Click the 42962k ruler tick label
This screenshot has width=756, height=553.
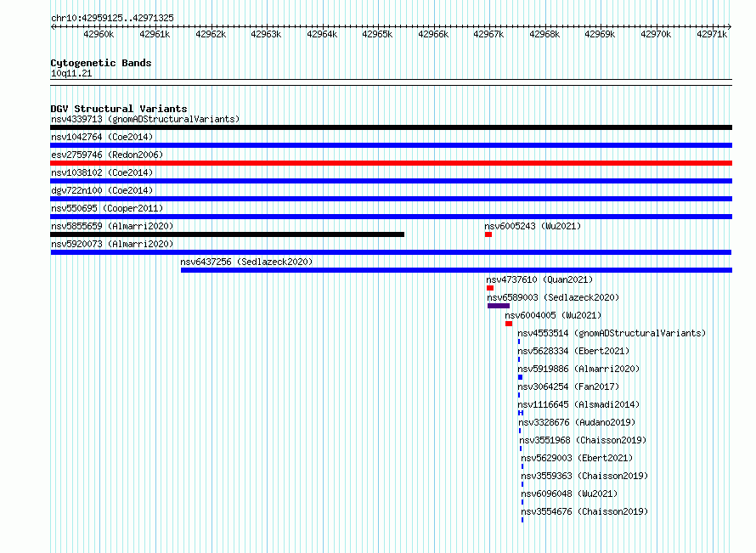tap(211, 34)
